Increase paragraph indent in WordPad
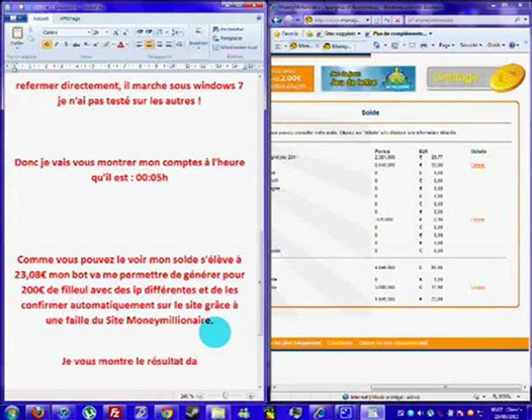The width and height of the screenshot is (532, 420). pyautogui.click(x=149, y=32)
